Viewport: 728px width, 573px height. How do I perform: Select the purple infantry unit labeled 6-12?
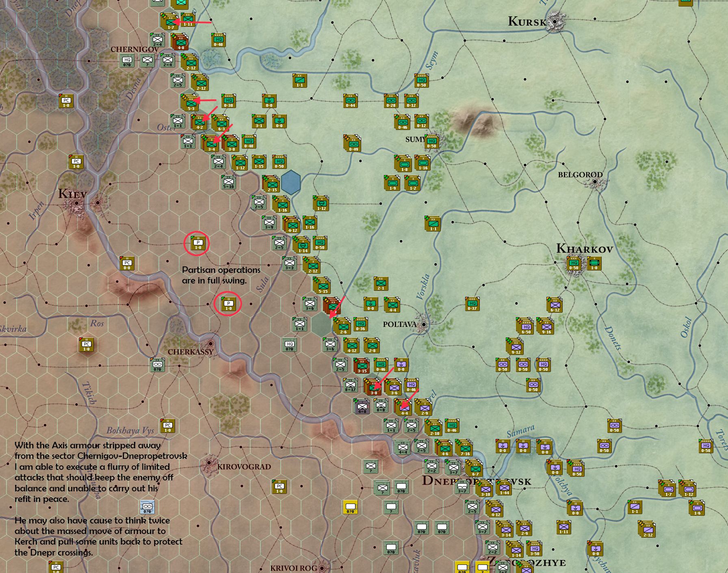click(555, 305)
